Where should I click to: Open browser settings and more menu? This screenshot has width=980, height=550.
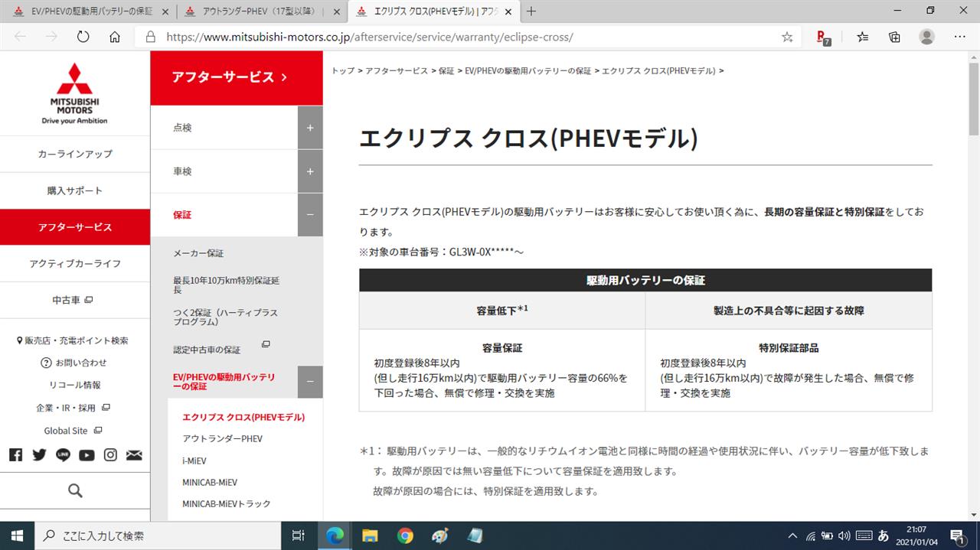click(x=959, y=37)
